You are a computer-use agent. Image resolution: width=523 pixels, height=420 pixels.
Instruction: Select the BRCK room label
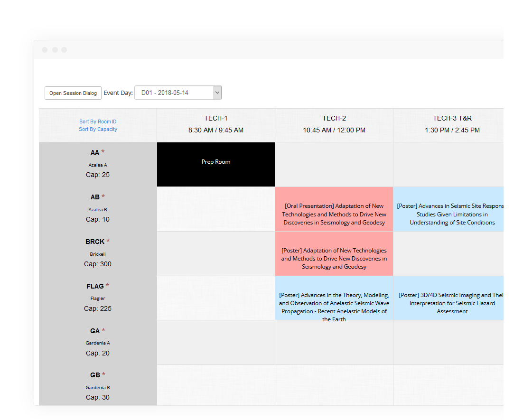coord(95,242)
